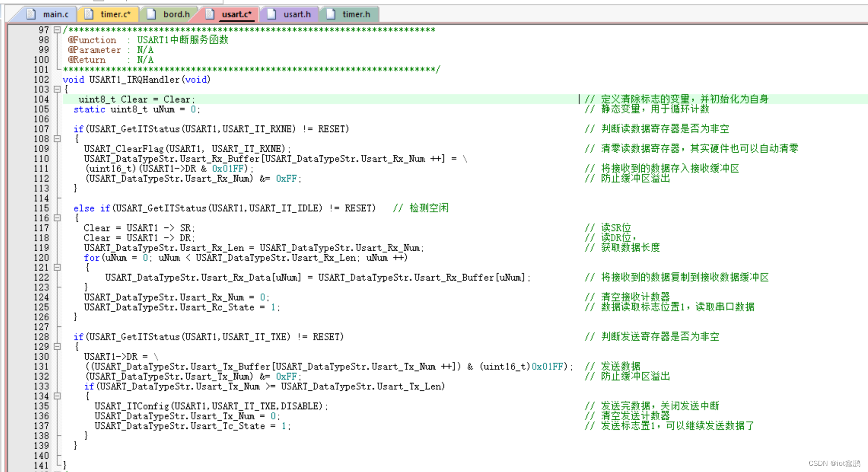Collapse the nested if fold at line 134

[57, 396]
